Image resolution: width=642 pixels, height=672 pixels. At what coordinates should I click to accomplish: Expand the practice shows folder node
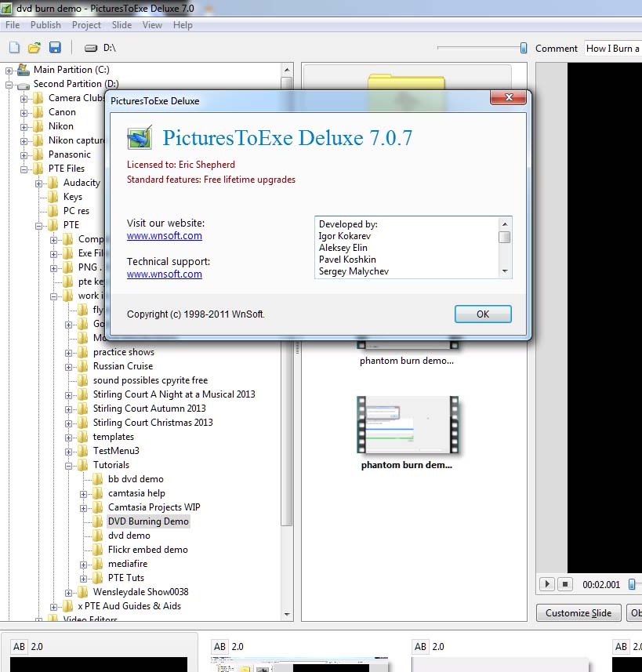coord(68,353)
